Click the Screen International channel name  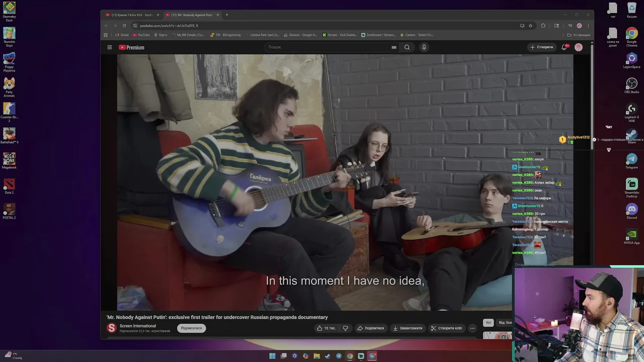pos(138,326)
